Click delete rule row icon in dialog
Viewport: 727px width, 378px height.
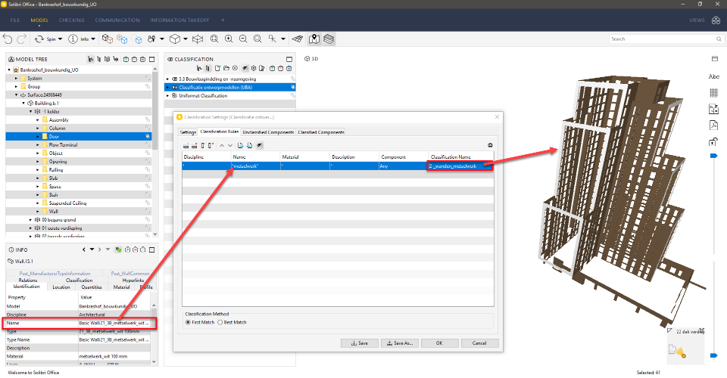pyautogui.click(x=195, y=146)
